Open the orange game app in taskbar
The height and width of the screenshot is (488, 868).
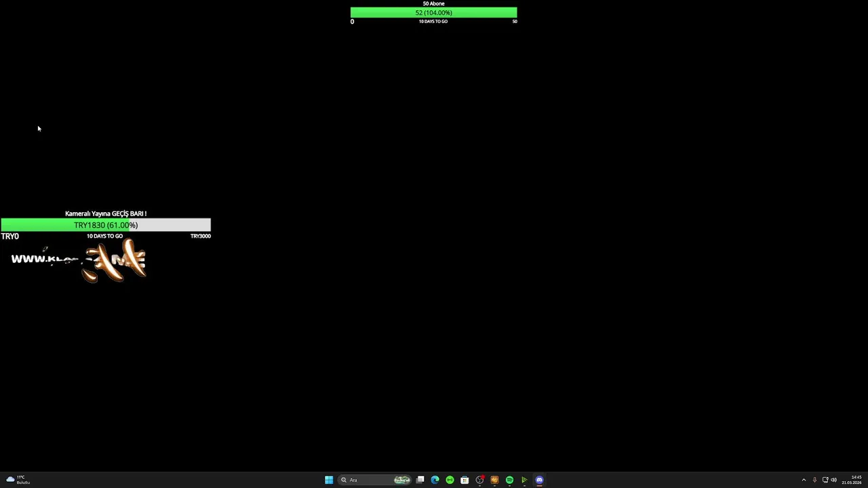point(494,480)
